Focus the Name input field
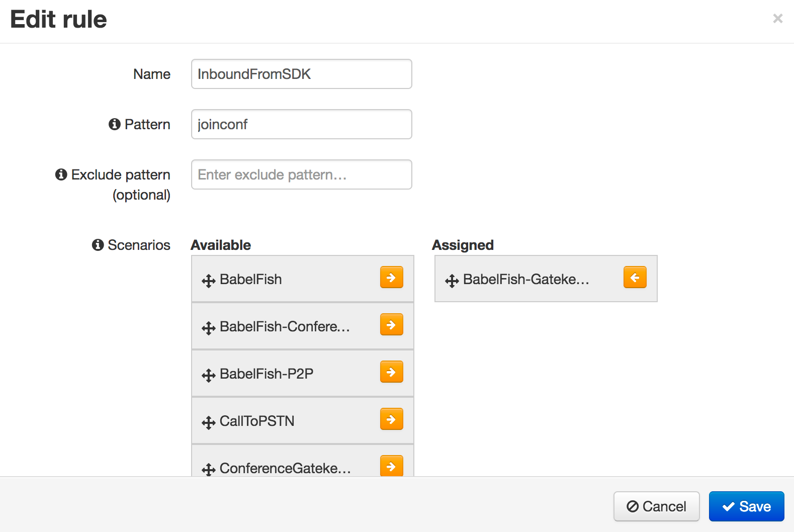Screen dimensions: 794x532 (301, 74)
